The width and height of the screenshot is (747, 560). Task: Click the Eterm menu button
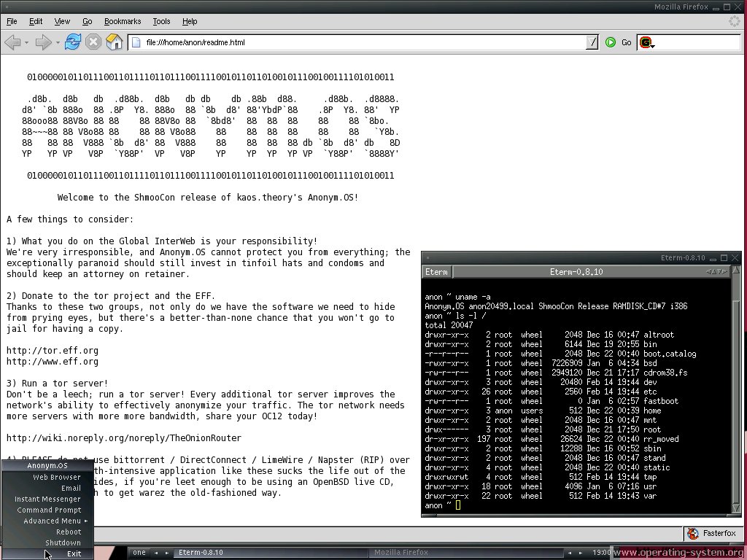point(436,272)
